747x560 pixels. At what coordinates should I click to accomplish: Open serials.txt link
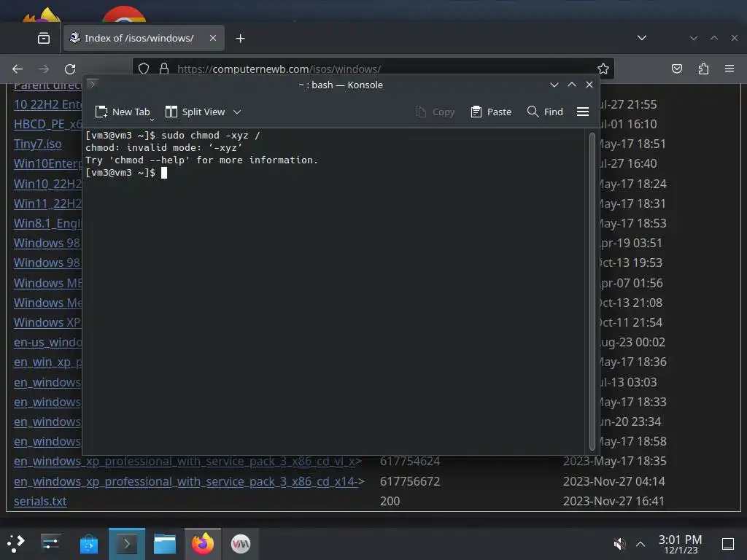click(40, 501)
